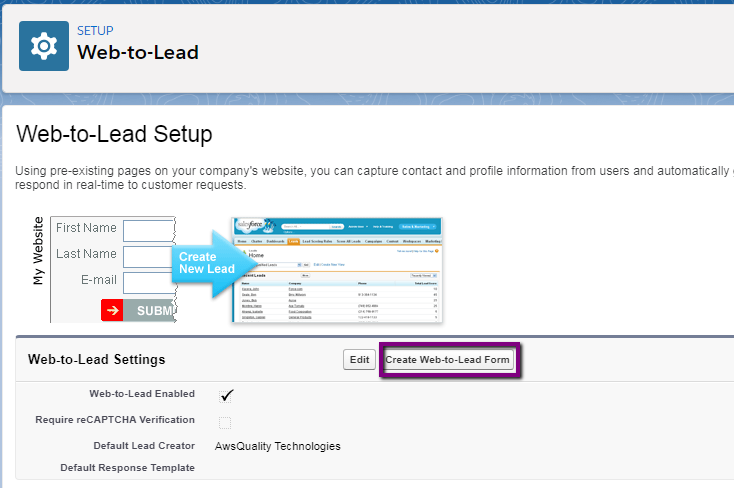
Task: Click the Web-to-Lead Enabled label
Action: coord(142,394)
